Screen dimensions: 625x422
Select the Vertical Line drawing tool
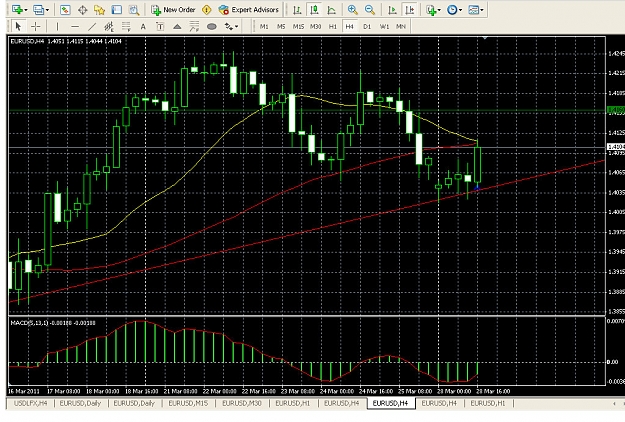[x=57, y=27]
